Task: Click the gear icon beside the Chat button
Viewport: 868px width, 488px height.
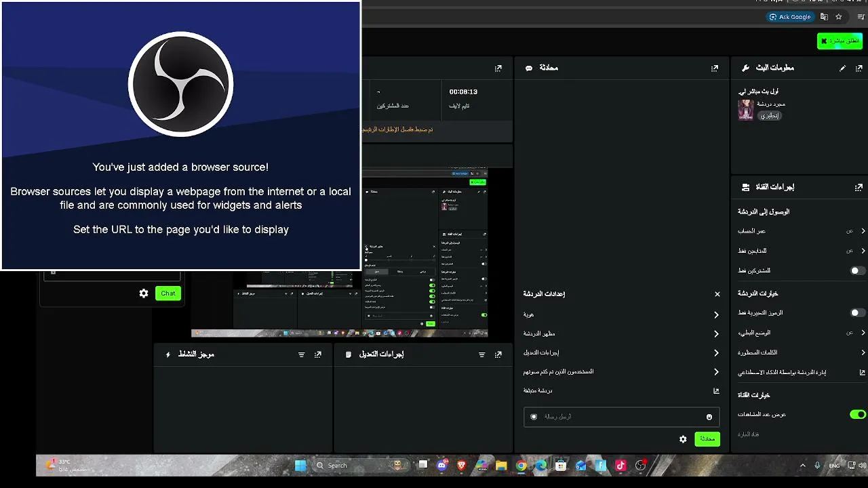Action: pos(144,293)
